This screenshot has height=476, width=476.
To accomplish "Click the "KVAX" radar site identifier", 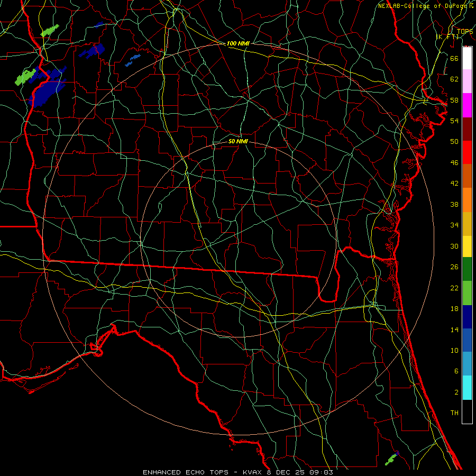I will point(253,472).
